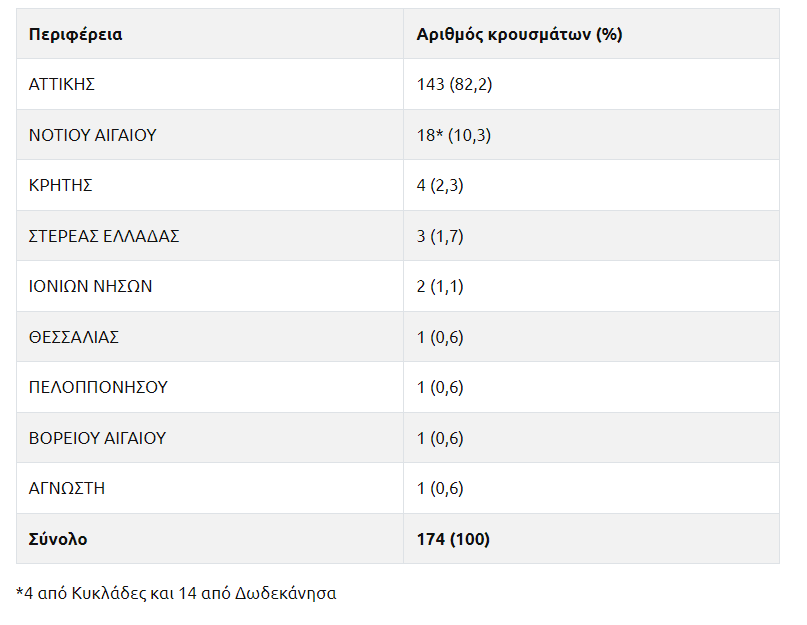The image size is (807, 625).
Task: Click the Περιφέρεια column header
Action: click(75, 34)
